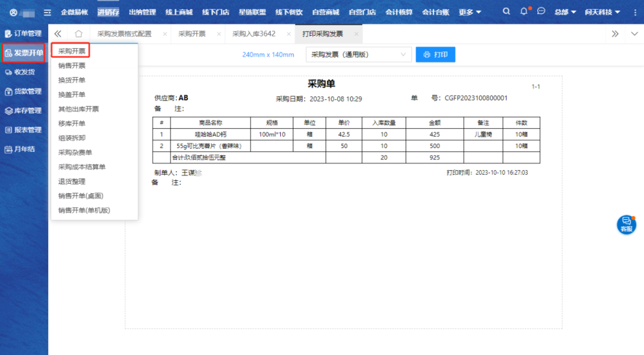The width and height of the screenshot is (644, 355).
Task: Click the vertical three-dot more options icon
Action: [x=634, y=12]
